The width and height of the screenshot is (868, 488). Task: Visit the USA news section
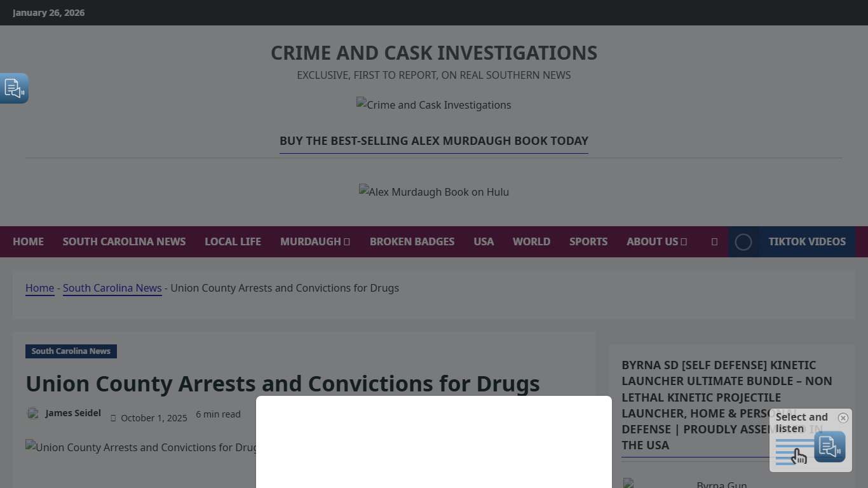click(484, 241)
